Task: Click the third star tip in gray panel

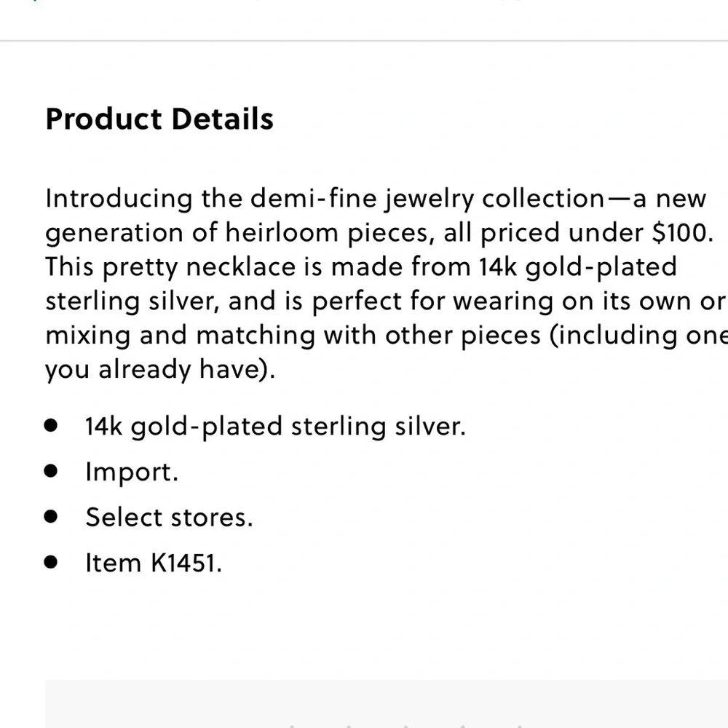Action: click(405, 726)
